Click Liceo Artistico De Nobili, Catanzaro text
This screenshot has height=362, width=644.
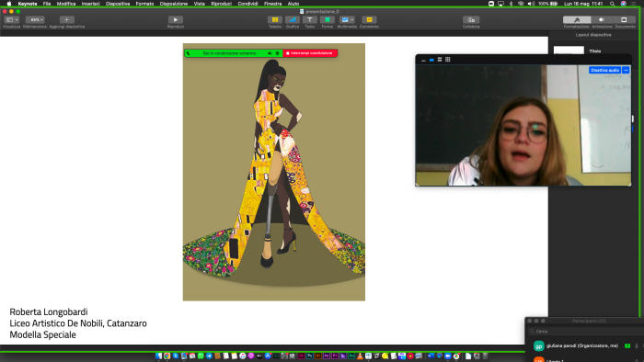click(78, 323)
